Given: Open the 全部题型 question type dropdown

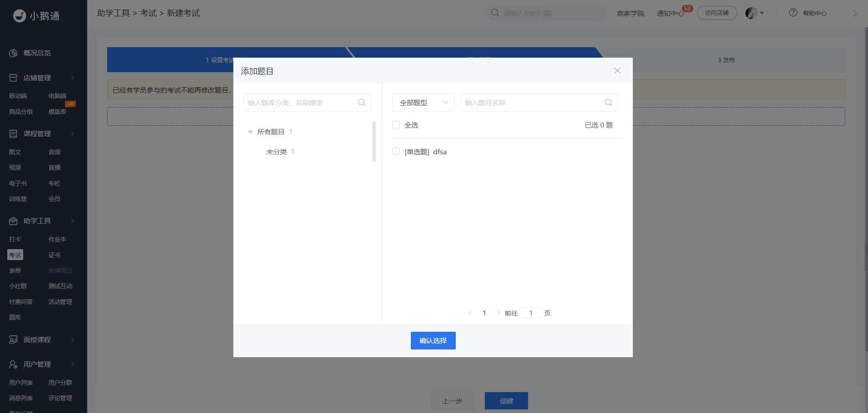Looking at the screenshot, I should point(423,103).
